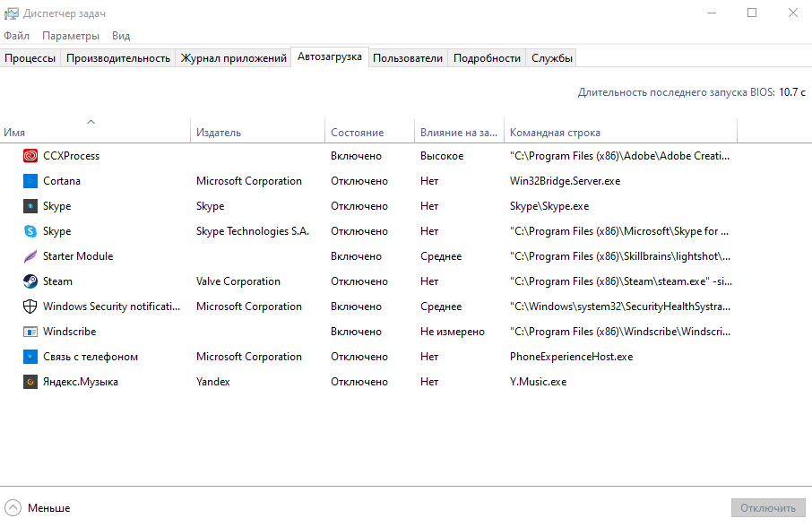Select the Windscribe entry name
The width and height of the screenshot is (812, 527).
point(69,332)
